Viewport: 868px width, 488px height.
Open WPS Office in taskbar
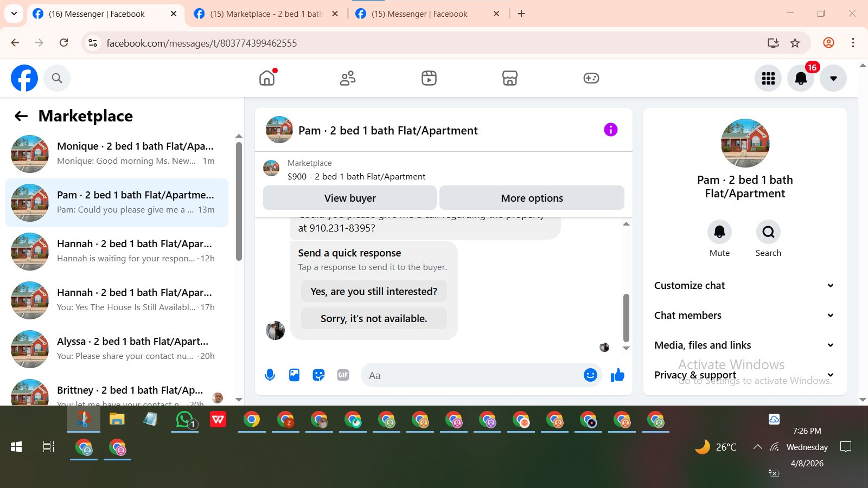point(218,420)
